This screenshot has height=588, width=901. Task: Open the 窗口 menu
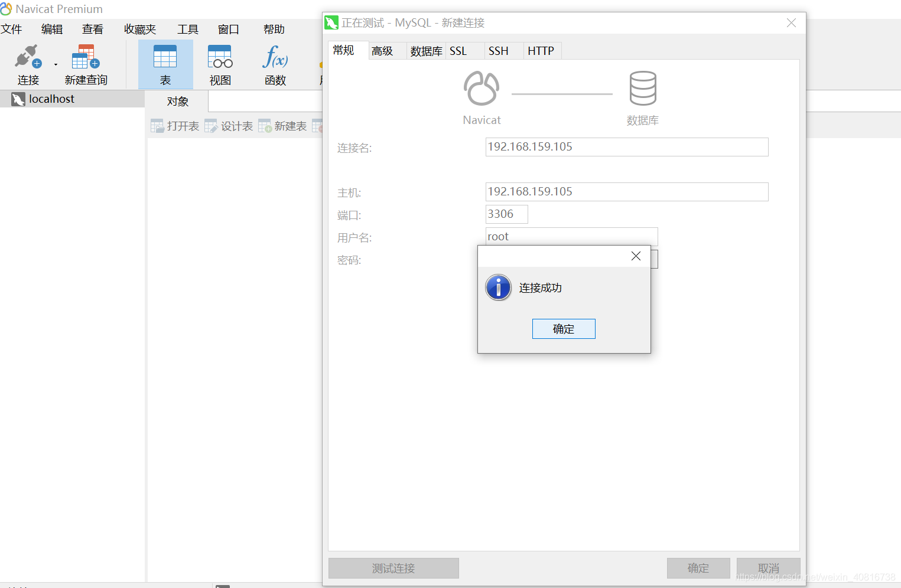tap(229, 29)
